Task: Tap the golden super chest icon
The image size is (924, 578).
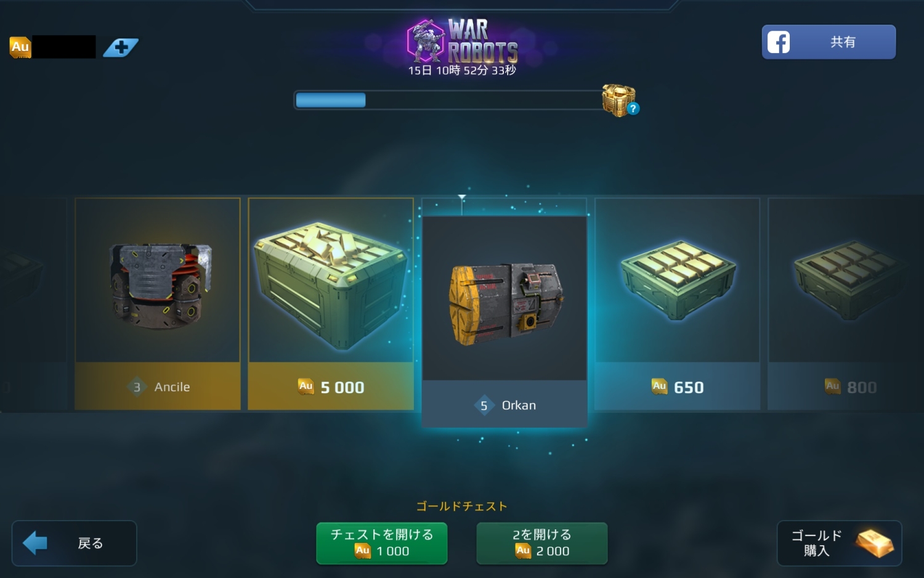Action: (x=618, y=100)
